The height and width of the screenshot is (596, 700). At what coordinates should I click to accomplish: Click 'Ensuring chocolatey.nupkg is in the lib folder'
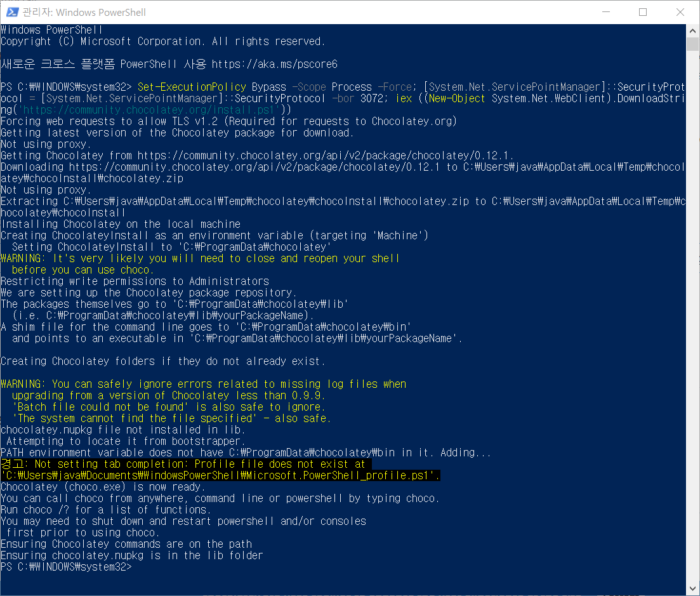(x=132, y=555)
